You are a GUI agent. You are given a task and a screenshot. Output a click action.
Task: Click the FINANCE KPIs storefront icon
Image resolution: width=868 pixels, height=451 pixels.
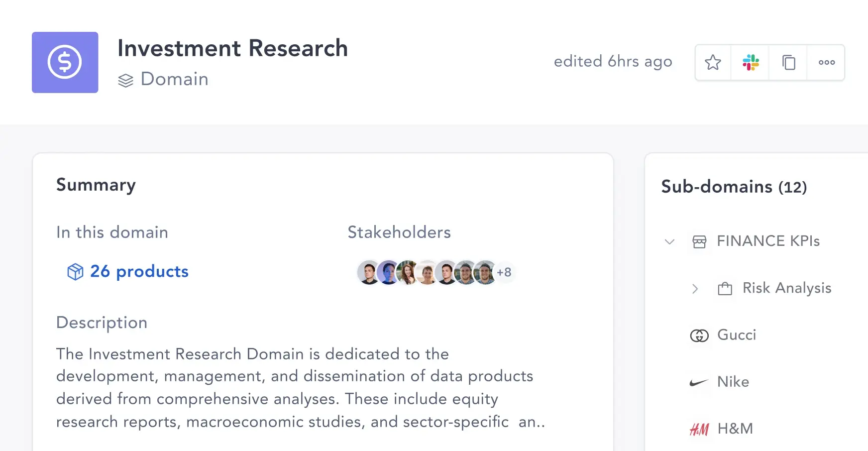click(x=699, y=242)
